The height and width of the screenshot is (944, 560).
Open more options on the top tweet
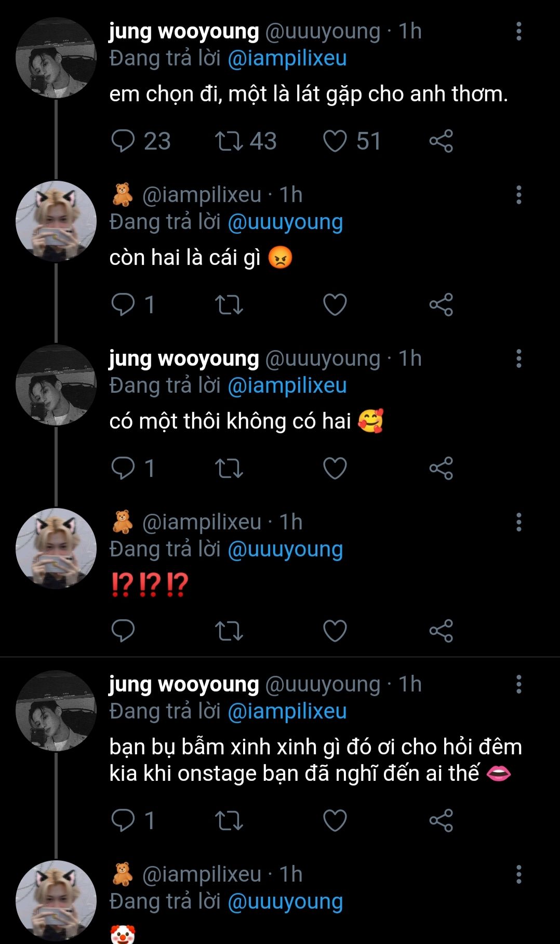[x=518, y=32]
